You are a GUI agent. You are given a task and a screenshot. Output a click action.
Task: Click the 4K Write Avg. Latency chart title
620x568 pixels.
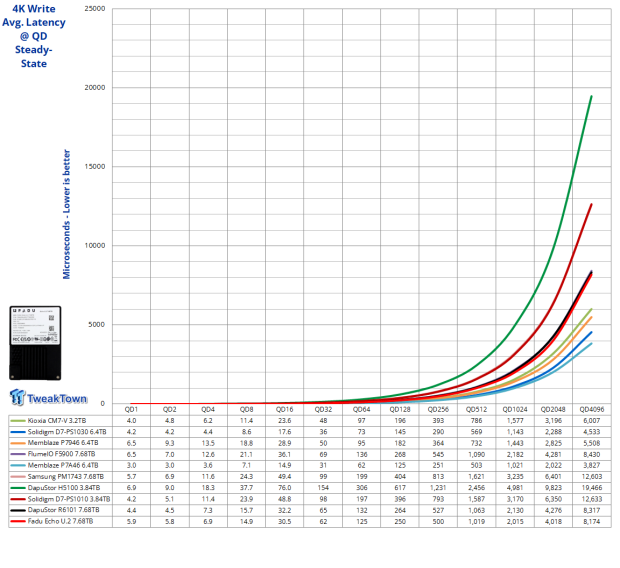tap(34, 36)
